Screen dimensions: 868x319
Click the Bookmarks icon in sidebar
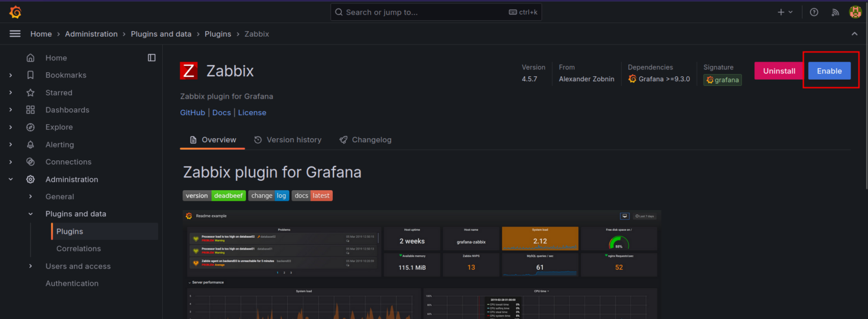coord(31,75)
